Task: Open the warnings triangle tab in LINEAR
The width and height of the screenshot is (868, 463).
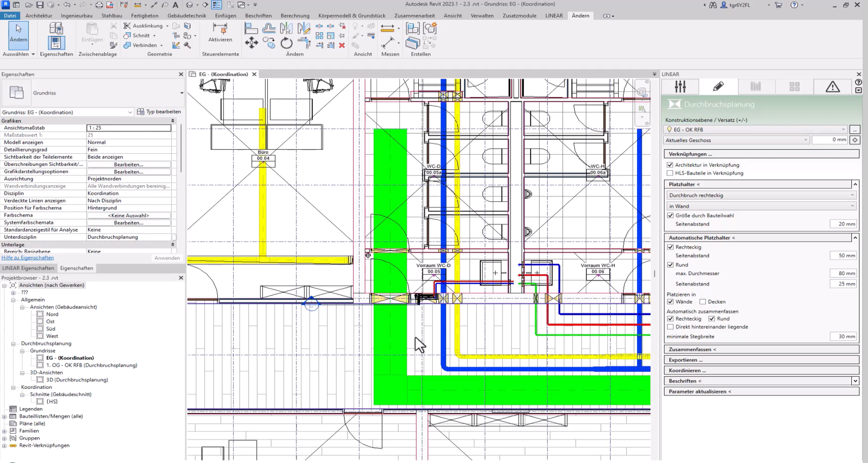Action: pos(832,87)
